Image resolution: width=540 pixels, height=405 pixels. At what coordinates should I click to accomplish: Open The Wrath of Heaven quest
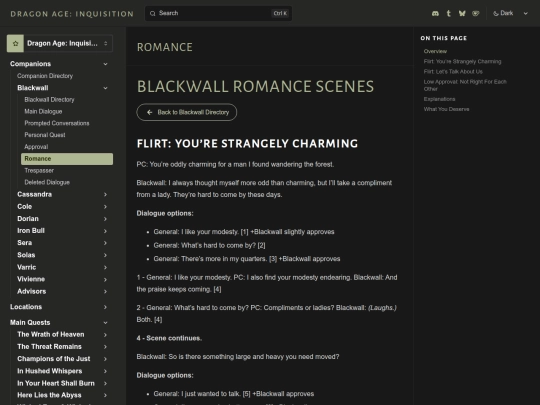pos(51,334)
